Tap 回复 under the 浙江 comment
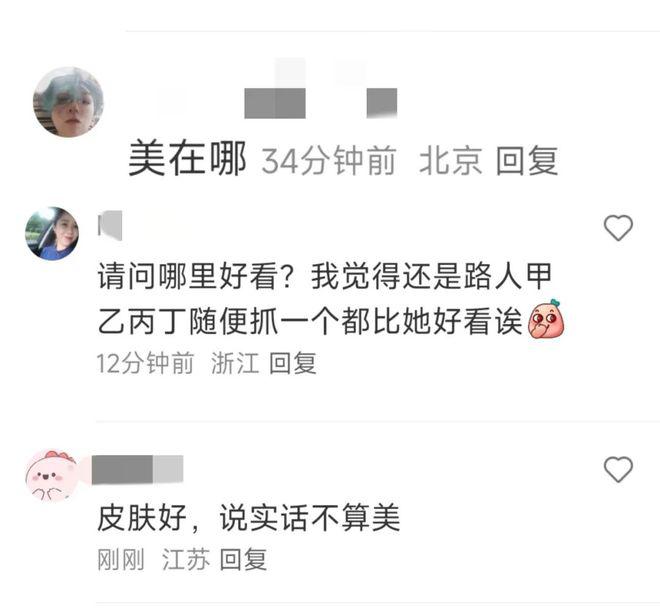Viewport: 660px width, 608px height. point(293,363)
